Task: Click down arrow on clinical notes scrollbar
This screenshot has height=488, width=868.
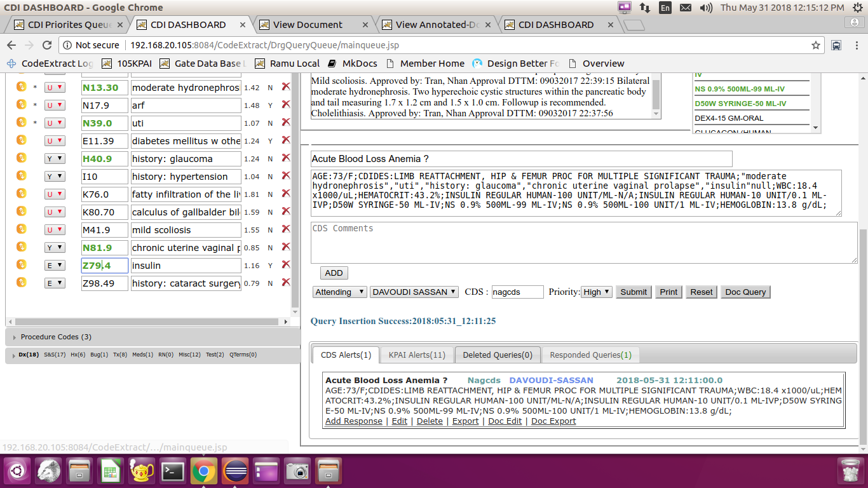Action: pos(655,113)
